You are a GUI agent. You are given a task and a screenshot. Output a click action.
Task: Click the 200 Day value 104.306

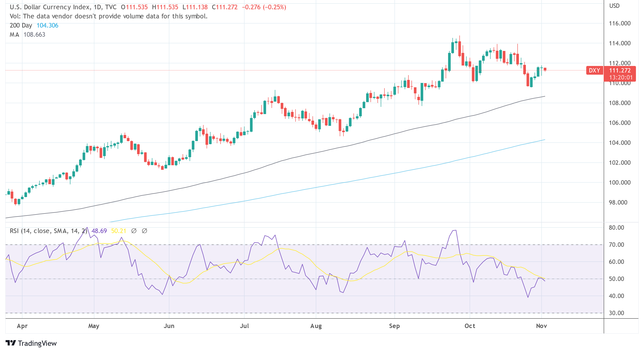pyautogui.click(x=47, y=25)
